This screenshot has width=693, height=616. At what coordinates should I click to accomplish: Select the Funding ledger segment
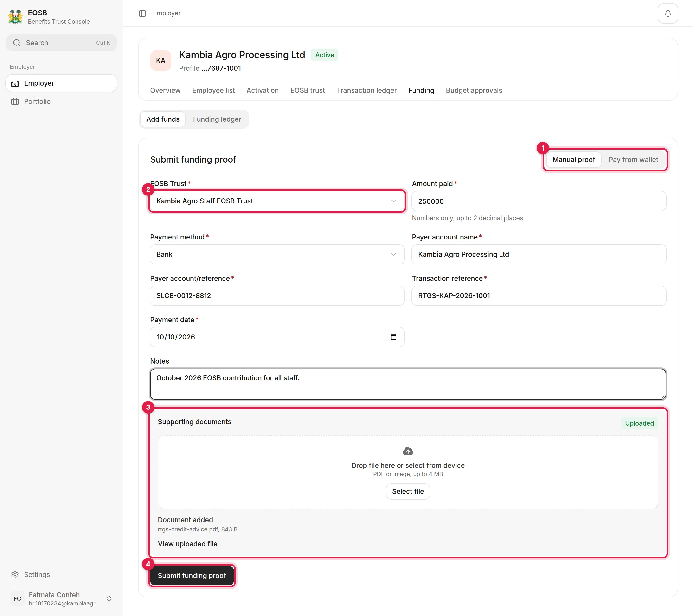(217, 119)
